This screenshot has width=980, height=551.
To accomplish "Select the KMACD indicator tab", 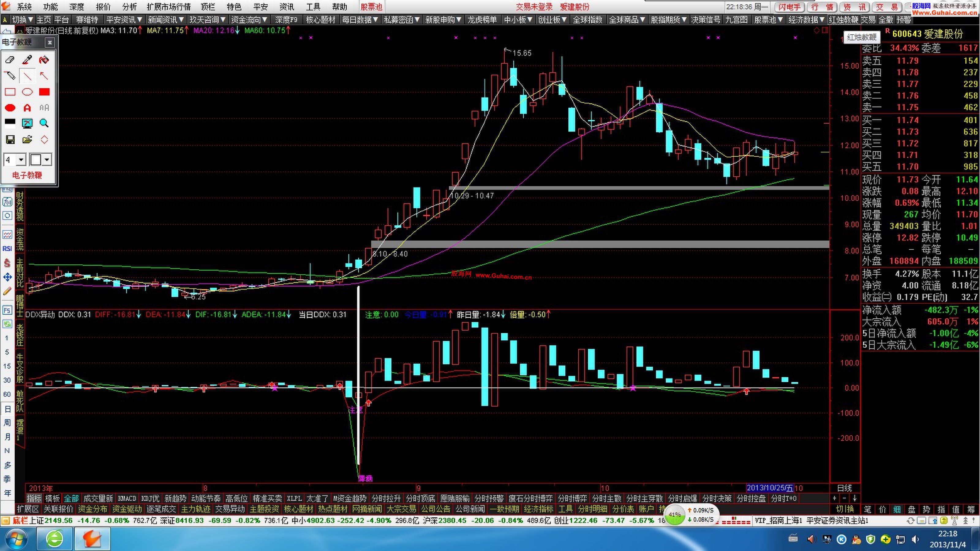I will pyautogui.click(x=127, y=499).
